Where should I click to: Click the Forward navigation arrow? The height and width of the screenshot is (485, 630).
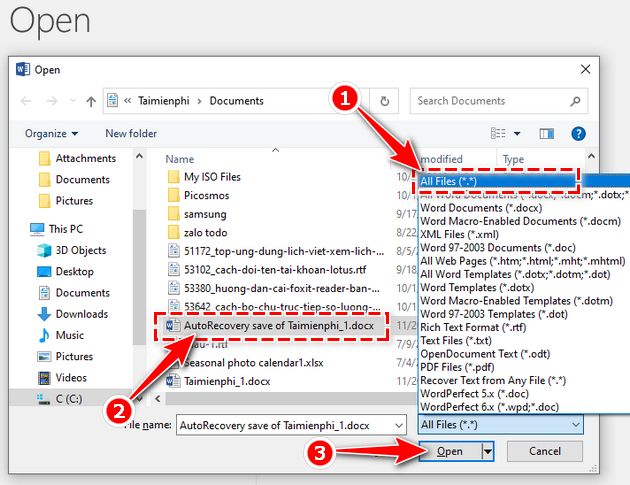pos(52,101)
